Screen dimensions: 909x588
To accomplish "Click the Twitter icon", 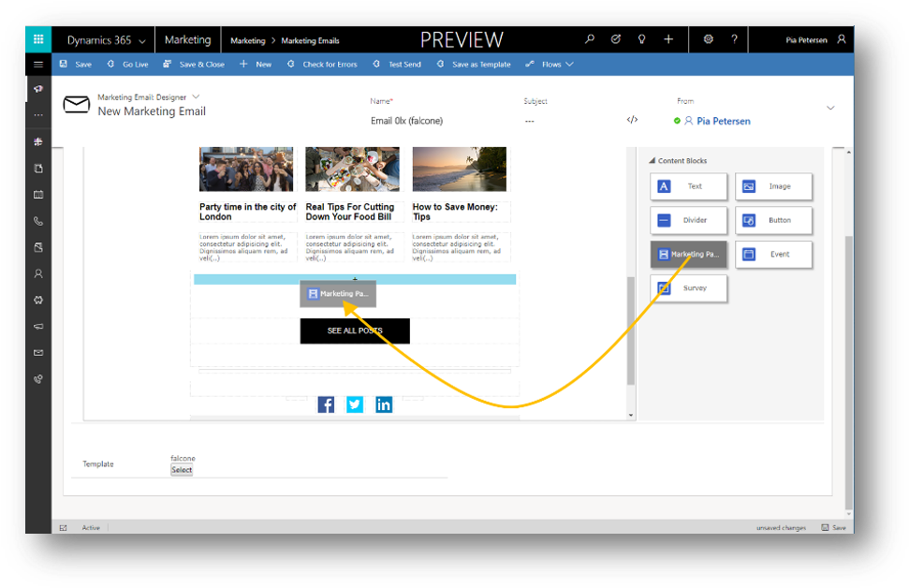I will point(355,404).
